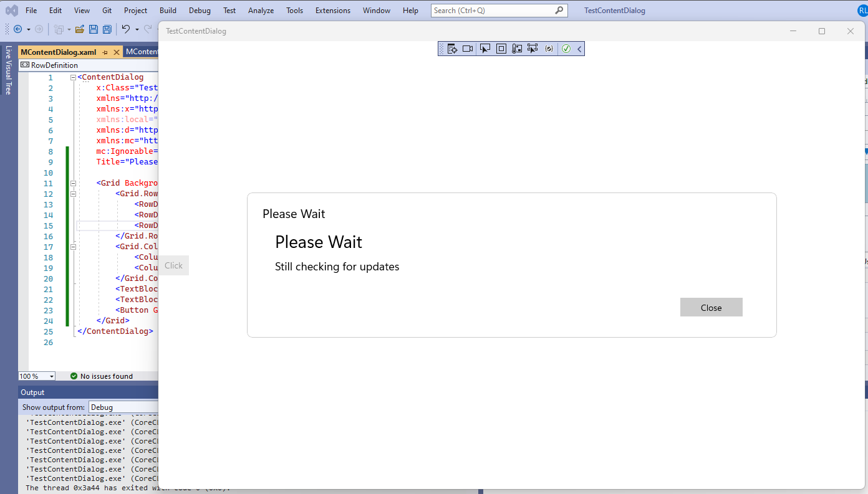Collapse Grid.RowDefinitions on line 12

point(74,194)
